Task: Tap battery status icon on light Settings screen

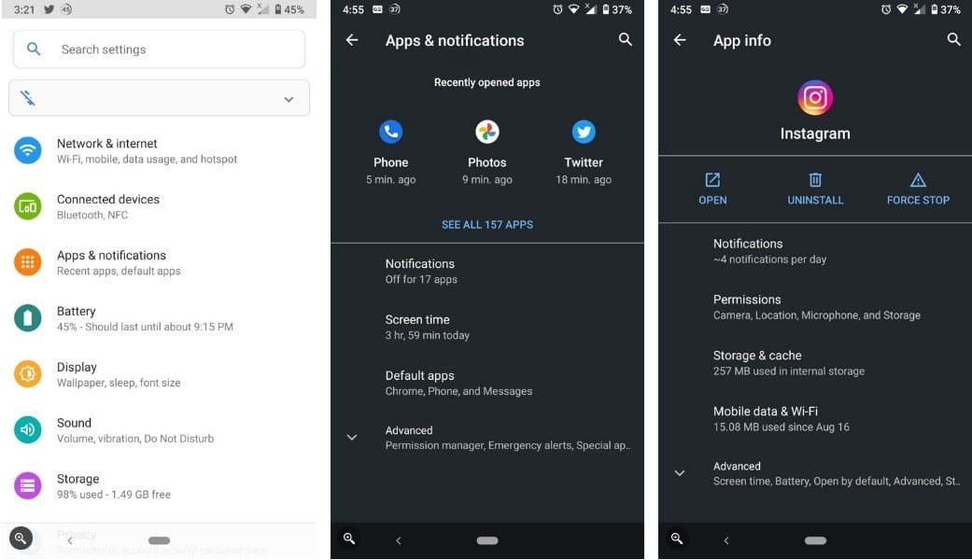Action: coord(277,9)
